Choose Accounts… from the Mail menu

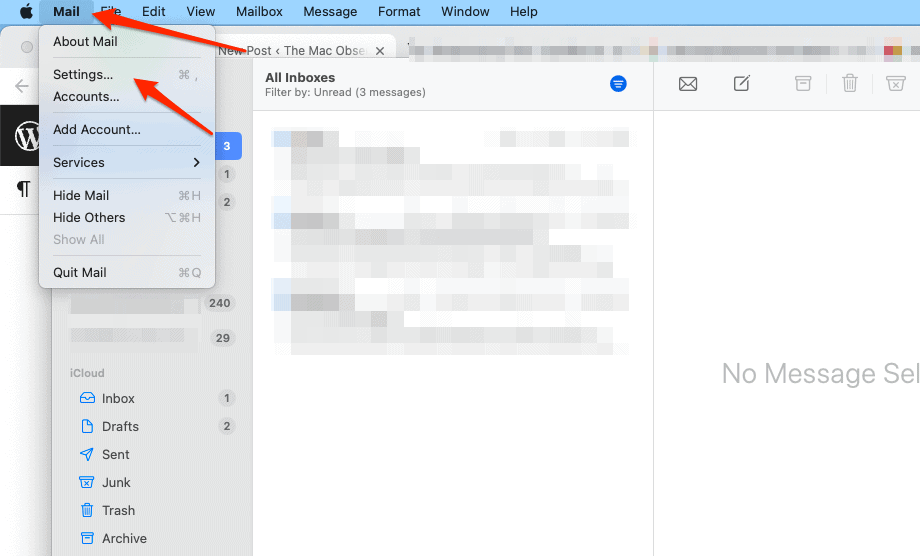click(86, 97)
